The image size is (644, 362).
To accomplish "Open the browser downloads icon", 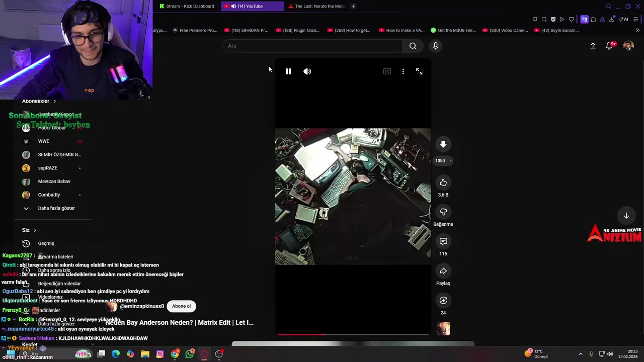I will click(x=611, y=19).
